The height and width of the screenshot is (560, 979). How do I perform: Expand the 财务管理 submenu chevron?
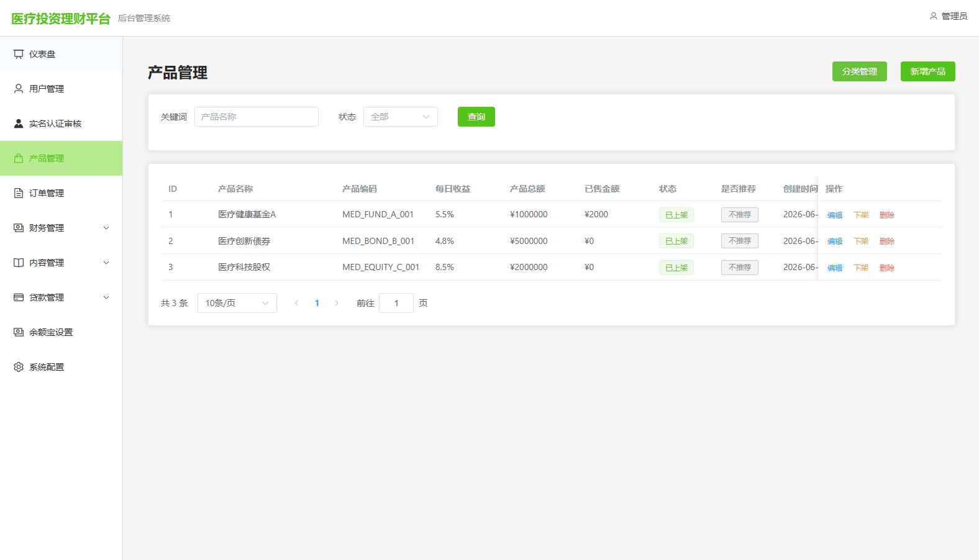(x=106, y=228)
